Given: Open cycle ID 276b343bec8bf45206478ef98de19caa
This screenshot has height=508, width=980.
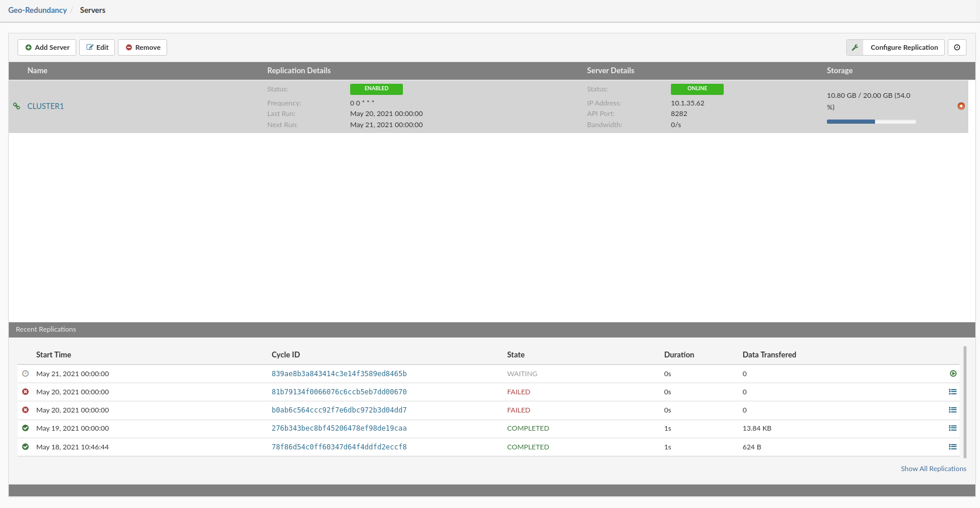Looking at the screenshot, I should point(339,428).
